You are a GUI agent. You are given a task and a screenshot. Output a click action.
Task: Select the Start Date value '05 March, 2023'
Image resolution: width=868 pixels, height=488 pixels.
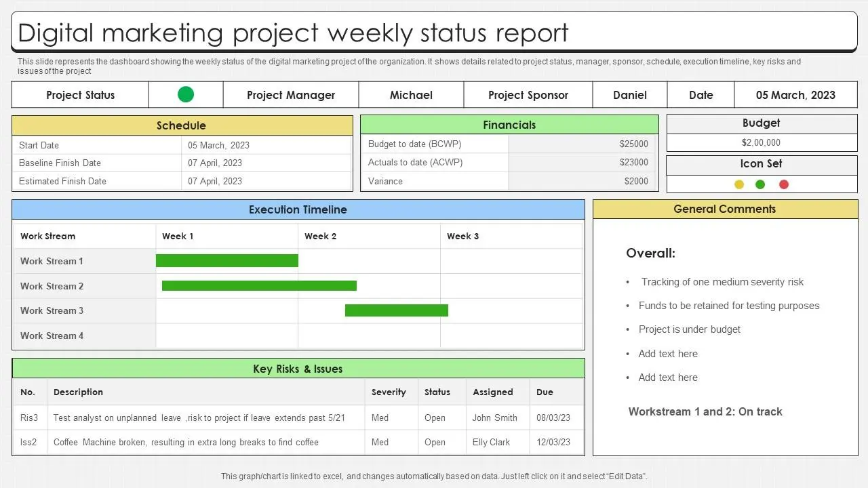pyautogui.click(x=218, y=145)
